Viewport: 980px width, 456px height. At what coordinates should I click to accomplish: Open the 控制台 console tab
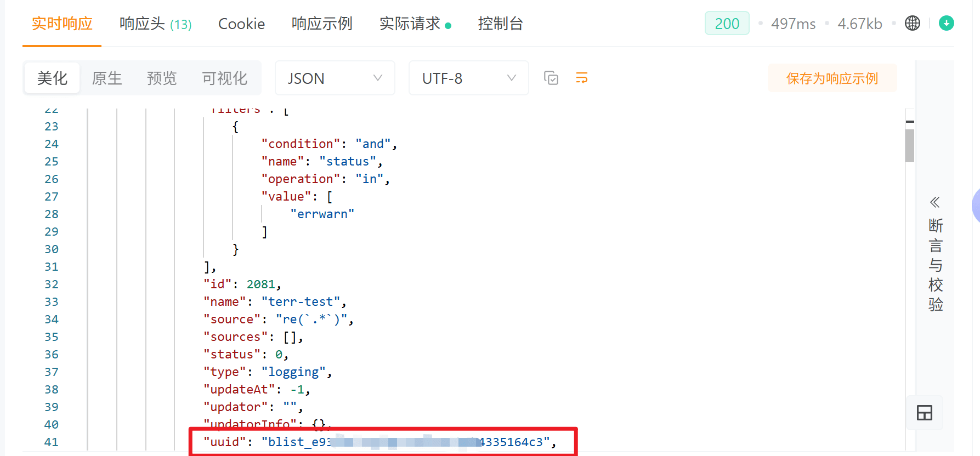coord(501,24)
